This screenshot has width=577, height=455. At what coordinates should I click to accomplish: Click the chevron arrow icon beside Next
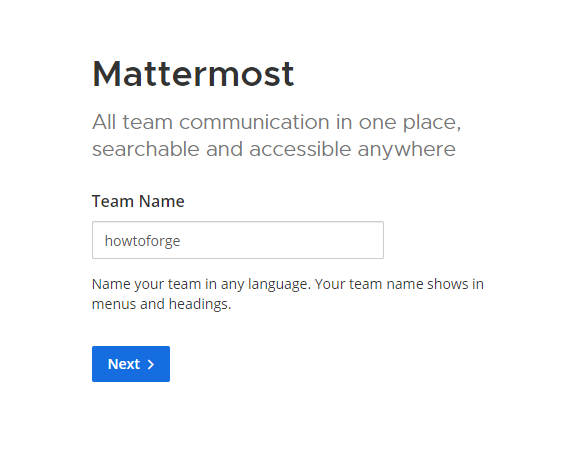[151, 364]
